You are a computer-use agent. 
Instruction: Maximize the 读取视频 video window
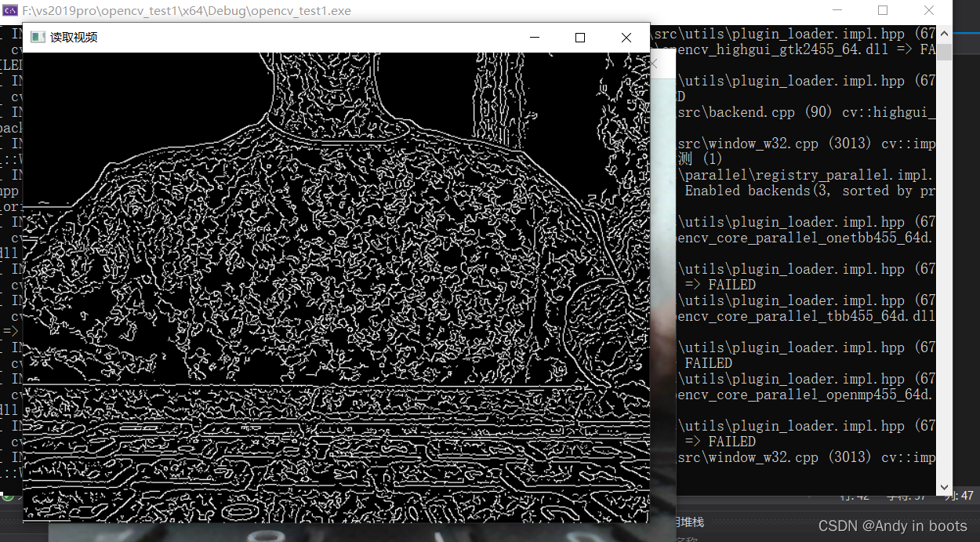(580, 38)
